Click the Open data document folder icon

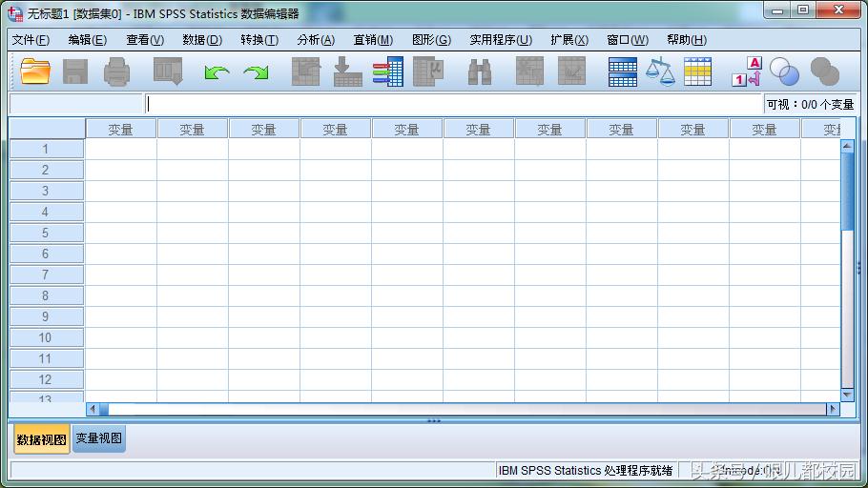35,71
